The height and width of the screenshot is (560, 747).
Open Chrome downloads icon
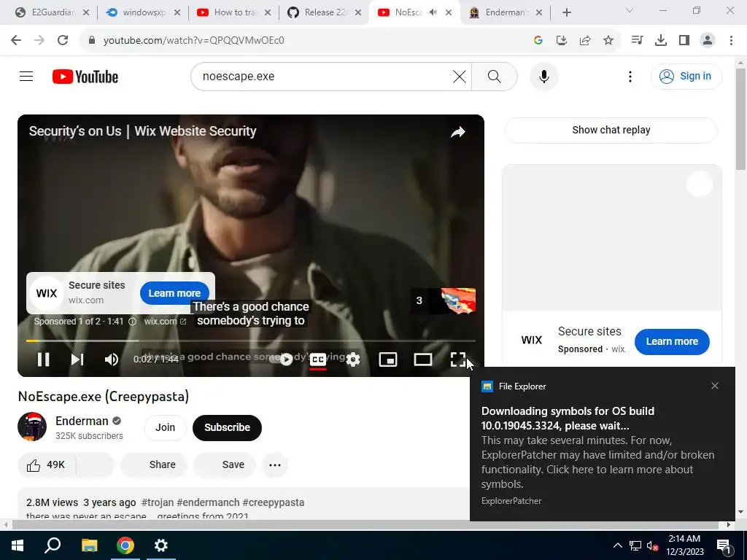pyautogui.click(x=661, y=40)
